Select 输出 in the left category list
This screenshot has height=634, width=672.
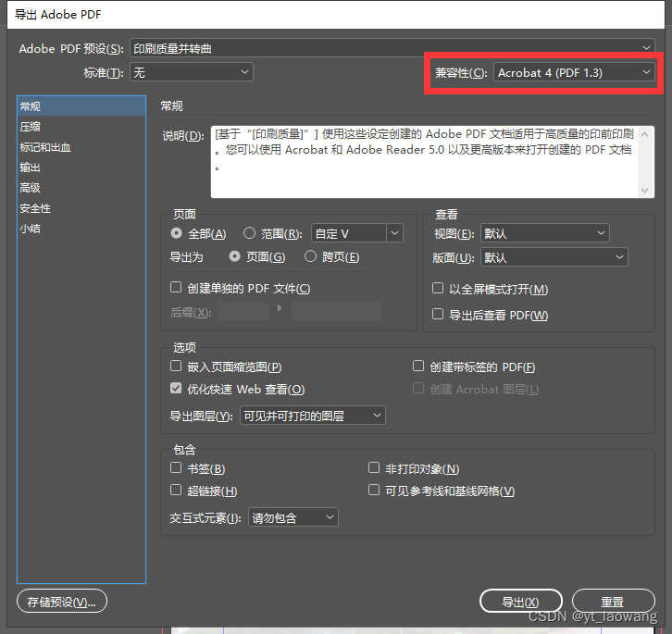click(81, 168)
